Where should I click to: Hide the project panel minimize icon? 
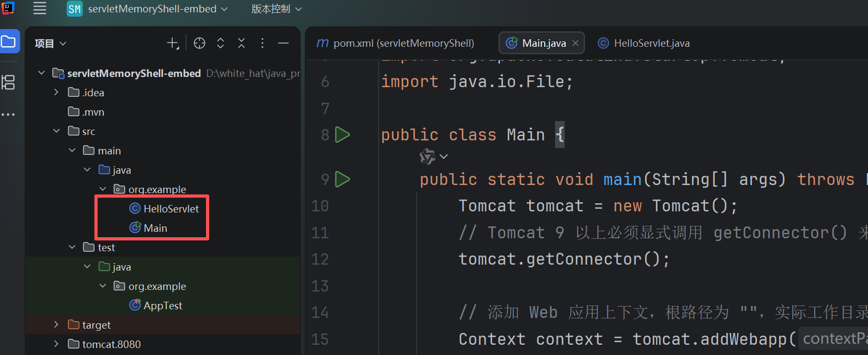click(283, 44)
